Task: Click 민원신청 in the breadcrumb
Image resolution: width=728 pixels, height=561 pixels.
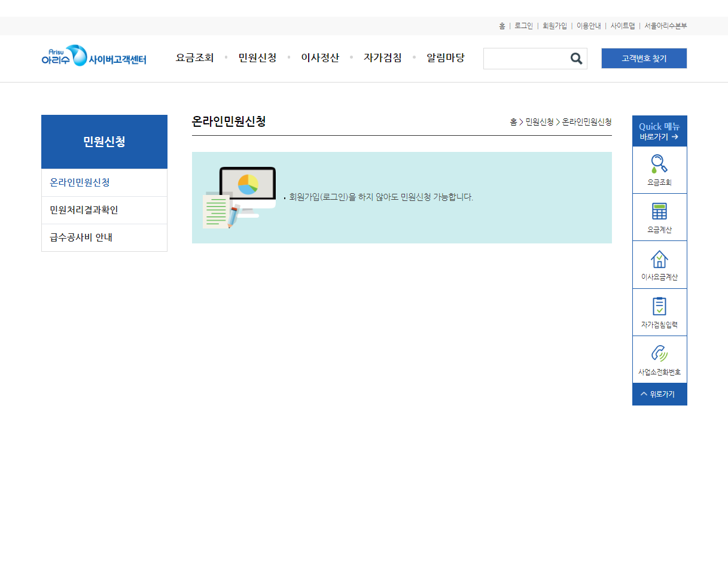Action: coord(540,122)
